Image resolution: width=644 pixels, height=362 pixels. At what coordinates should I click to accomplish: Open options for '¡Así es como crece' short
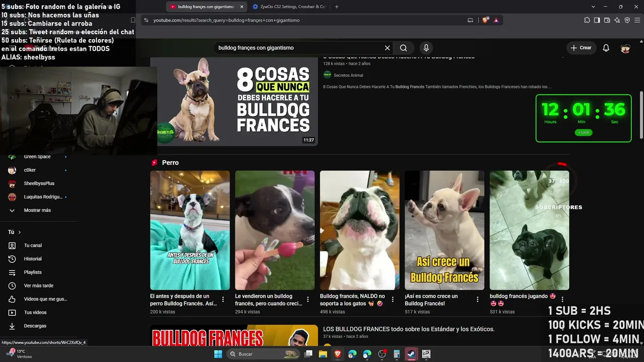tap(477, 299)
